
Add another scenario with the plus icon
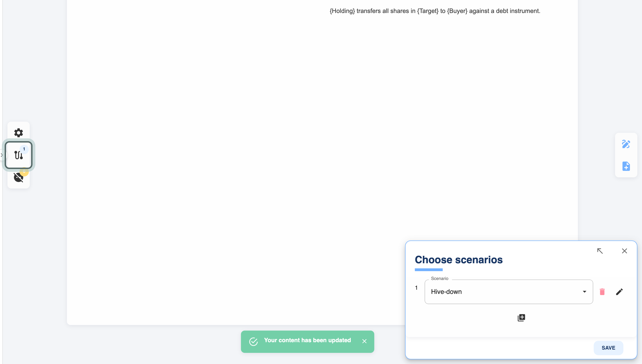(521, 318)
